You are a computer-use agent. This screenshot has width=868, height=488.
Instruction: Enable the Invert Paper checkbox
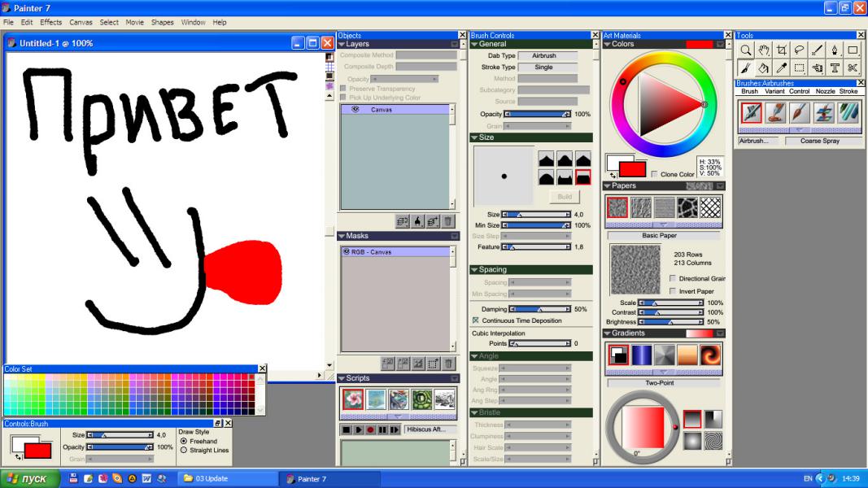672,291
